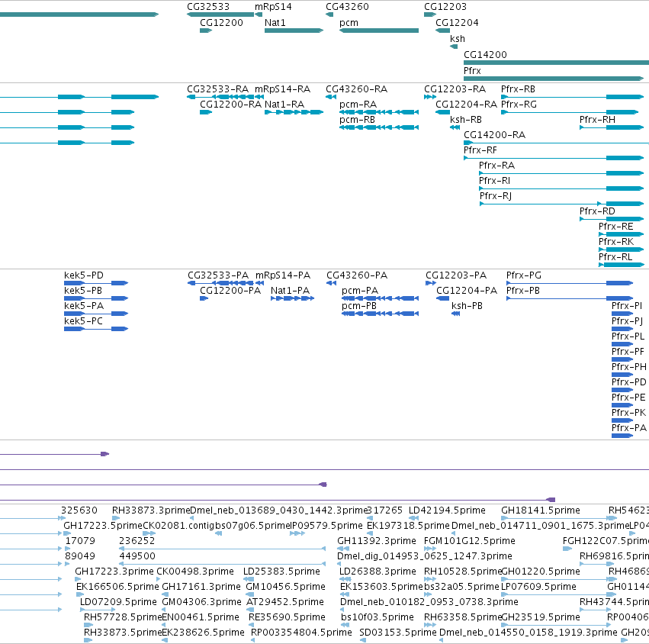649x644 pixels.
Task: Click the Pfrx-RD transcript label
Action: (x=597, y=211)
